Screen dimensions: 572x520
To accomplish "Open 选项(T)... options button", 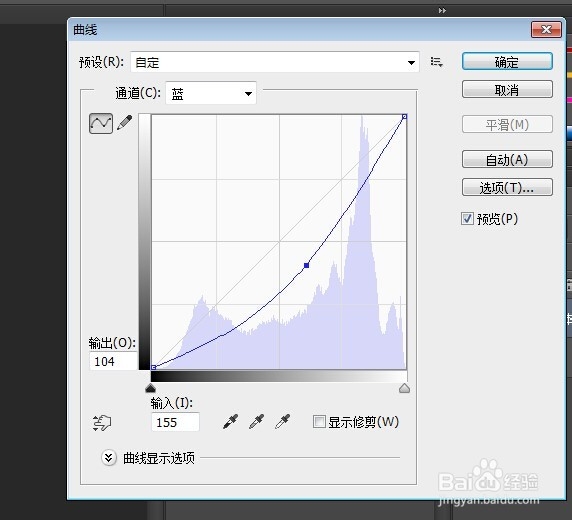I will point(507,188).
